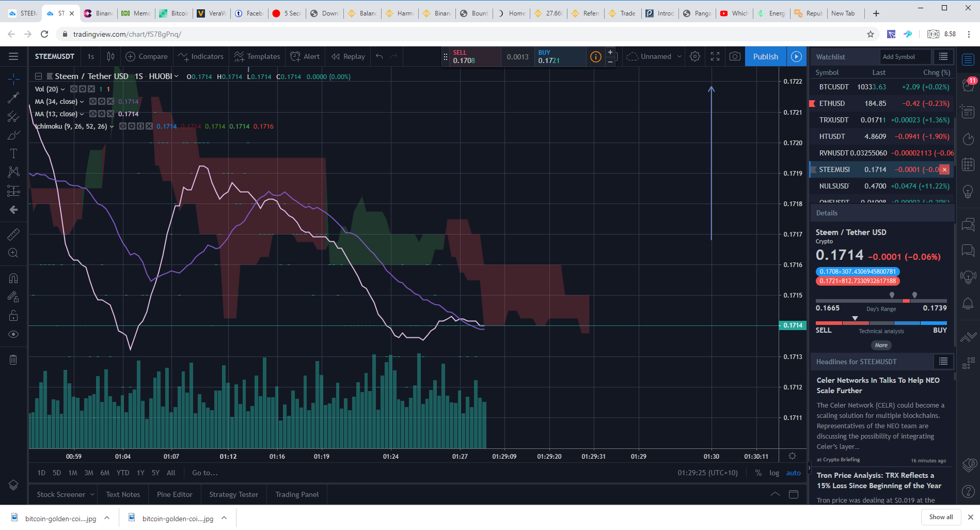The image size is (980, 530).
Task: Open the Pine Editor tab
Action: click(175, 494)
